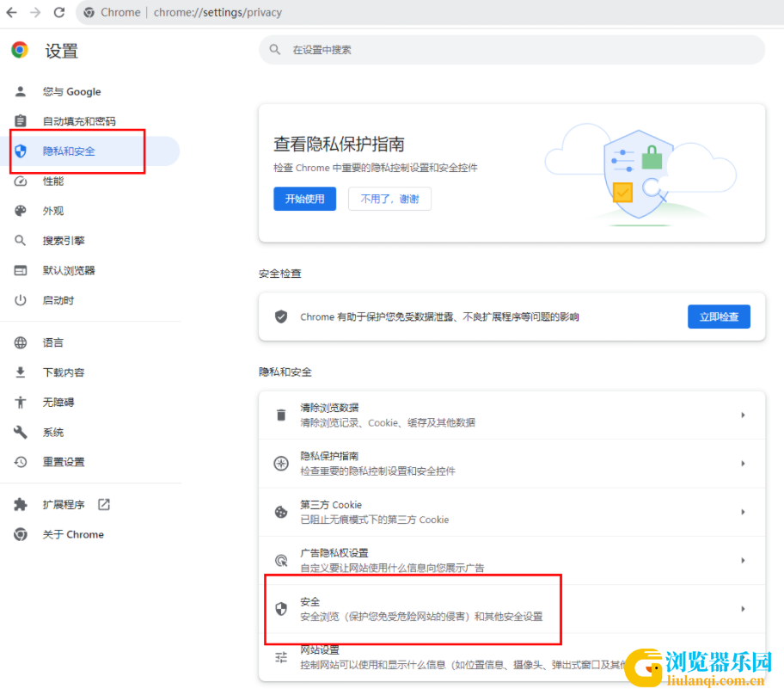Click the trash icon for 清除浏览数据
The width and height of the screenshot is (784, 689).
tap(281, 415)
